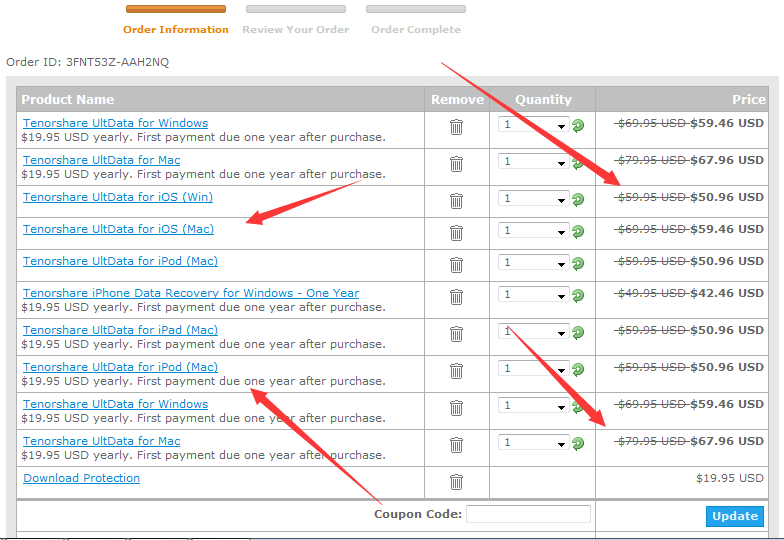Click the Update button
Image resolution: width=784 pixels, height=540 pixels.
[x=734, y=516]
